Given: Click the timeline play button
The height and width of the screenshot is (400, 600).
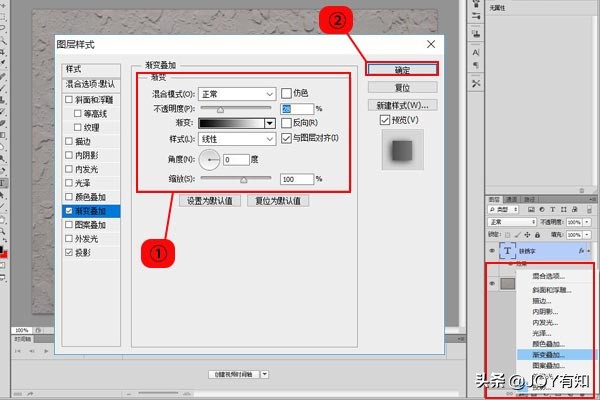Looking at the screenshot, I should click(x=46, y=351).
